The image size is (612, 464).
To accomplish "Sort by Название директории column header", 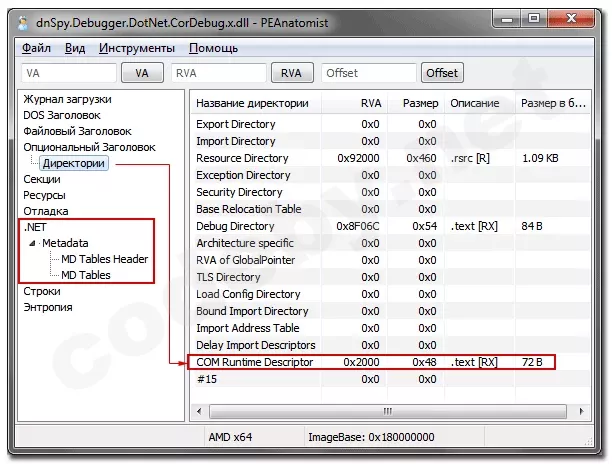I will point(256,103).
